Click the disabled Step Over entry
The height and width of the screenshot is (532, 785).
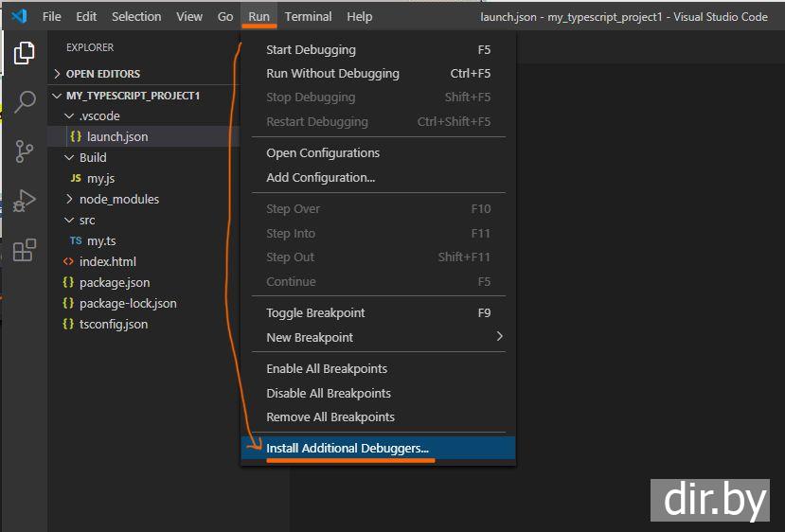pyautogui.click(x=378, y=208)
